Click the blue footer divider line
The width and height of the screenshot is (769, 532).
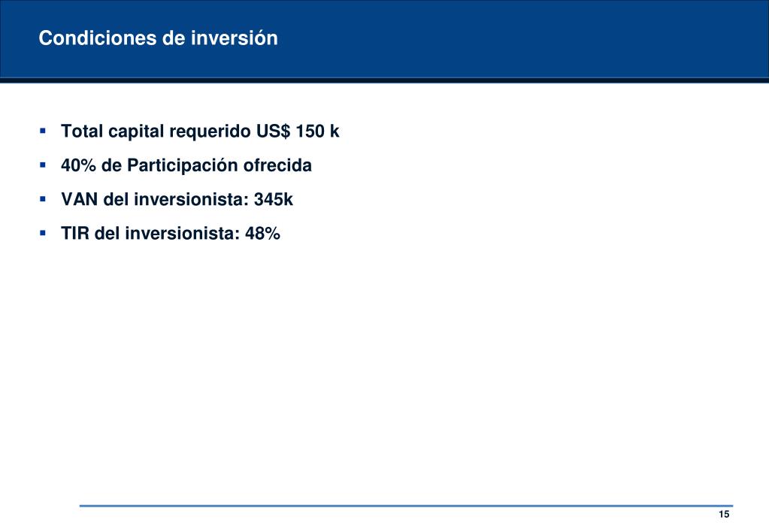(406, 506)
